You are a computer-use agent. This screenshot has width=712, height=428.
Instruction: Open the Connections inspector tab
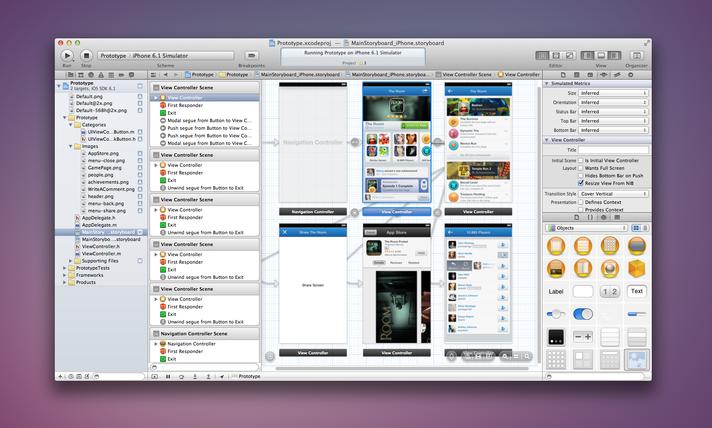631,74
